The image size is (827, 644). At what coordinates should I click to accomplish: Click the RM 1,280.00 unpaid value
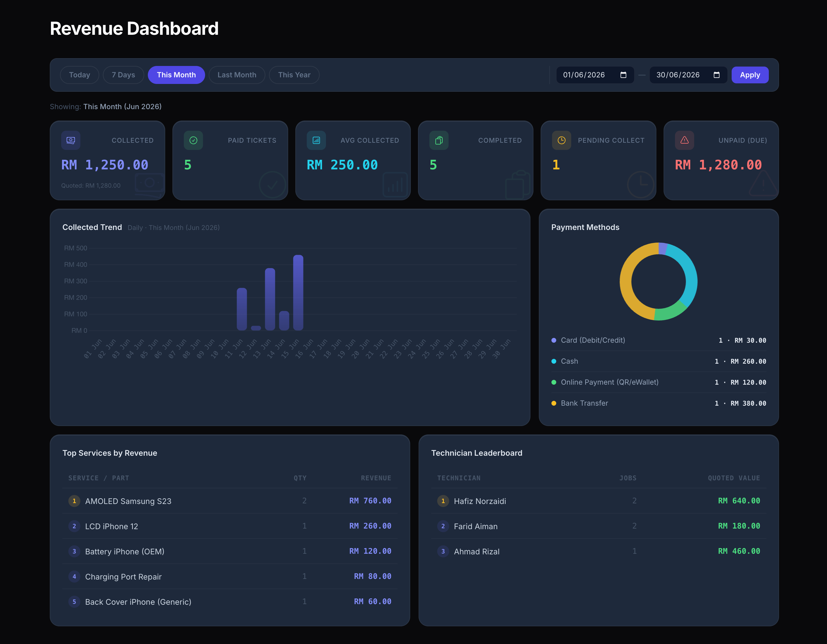tap(718, 165)
